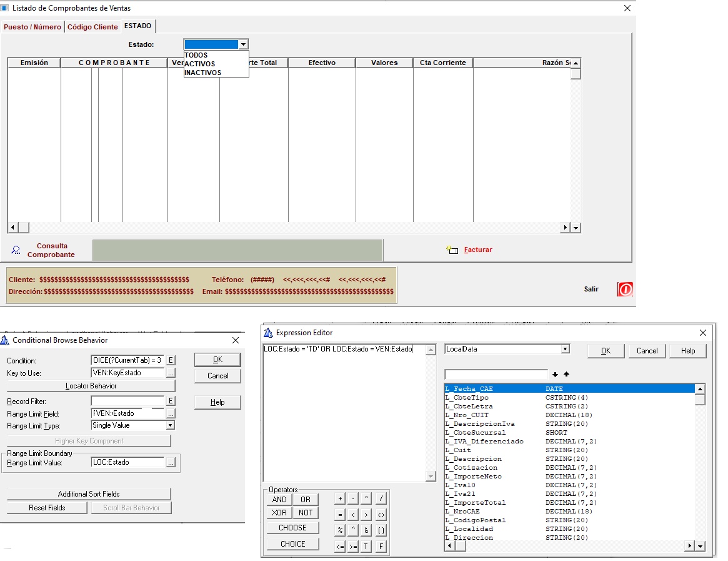Click the Facturar link
728x561 pixels.
pos(478,250)
